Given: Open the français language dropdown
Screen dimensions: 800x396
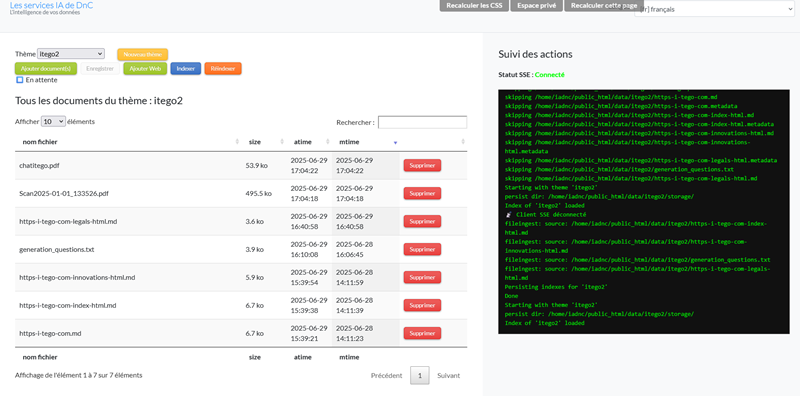Looking at the screenshot, I should click(714, 9).
